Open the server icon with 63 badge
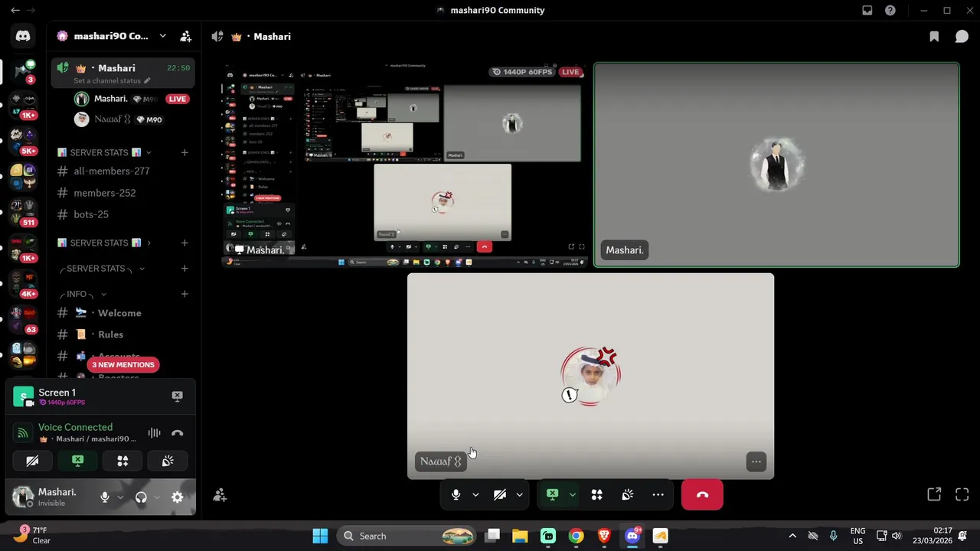The image size is (980, 551). [x=23, y=320]
